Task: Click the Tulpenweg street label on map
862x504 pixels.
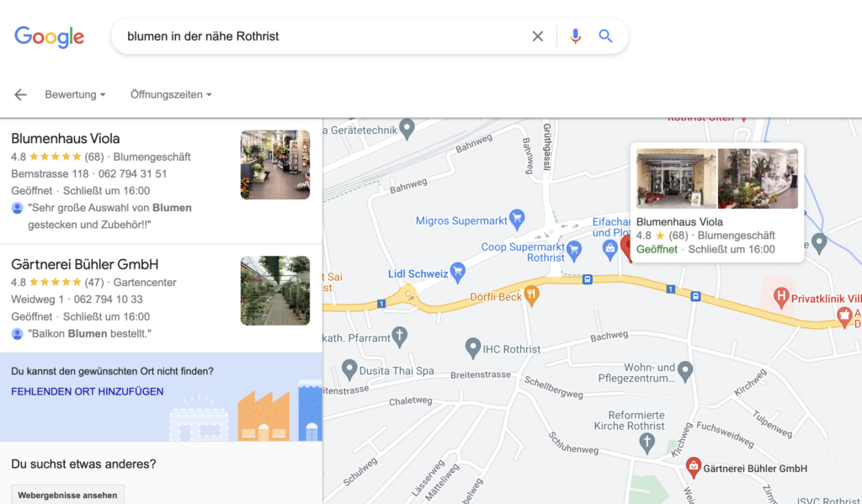Action: coord(772,424)
